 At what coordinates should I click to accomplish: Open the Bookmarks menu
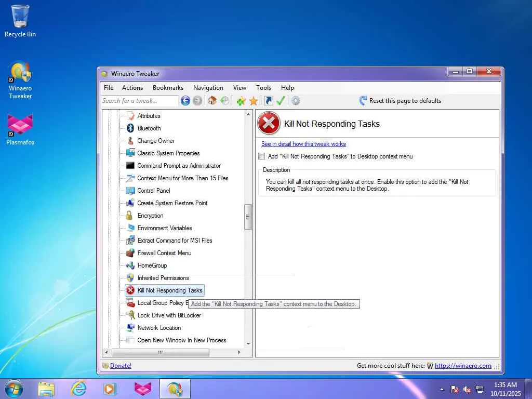tap(168, 87)
